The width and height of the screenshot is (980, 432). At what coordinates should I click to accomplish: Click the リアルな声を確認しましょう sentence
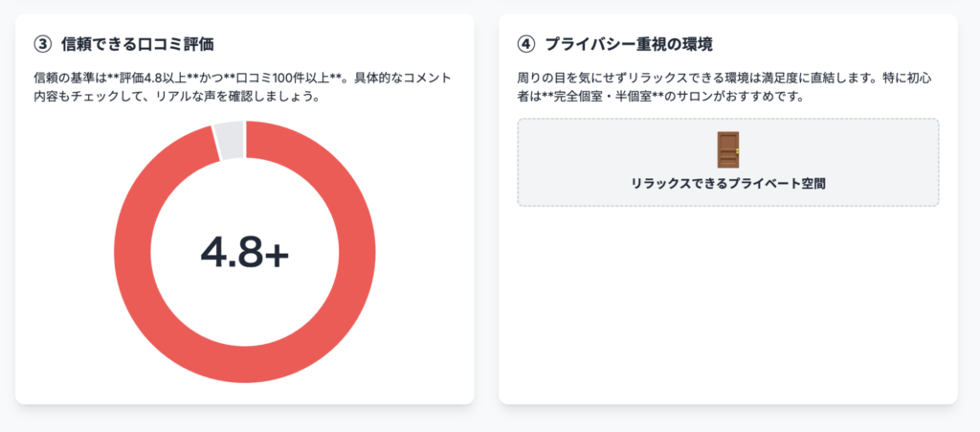(x=234, y=98)
